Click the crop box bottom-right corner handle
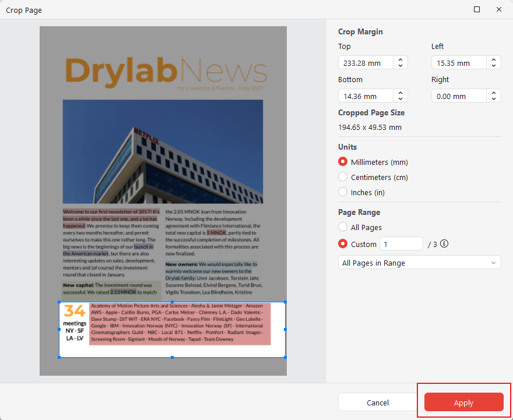513x420 pixels. 285,357
